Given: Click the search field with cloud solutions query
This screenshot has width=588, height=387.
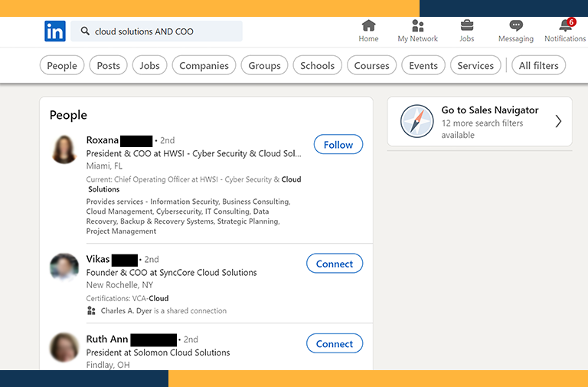Looking at the screenshot, I should click(x=156, y=31).
